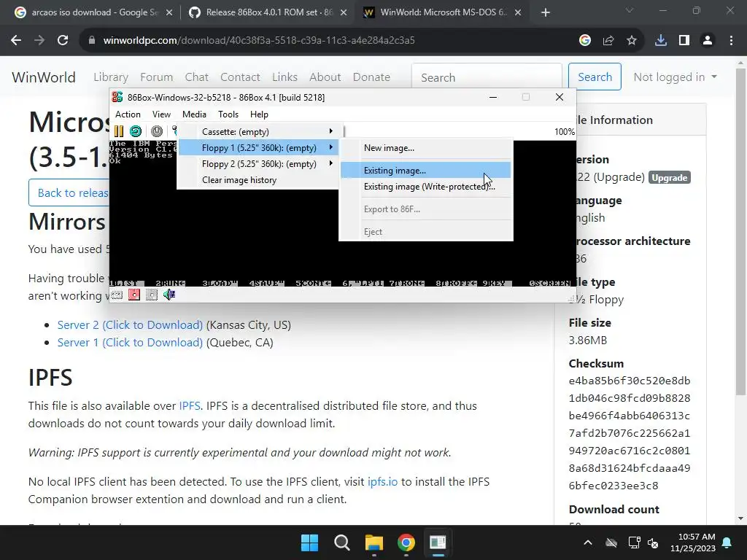
Task: Open notification bell in system tray
Action: (x=727, y=542)
